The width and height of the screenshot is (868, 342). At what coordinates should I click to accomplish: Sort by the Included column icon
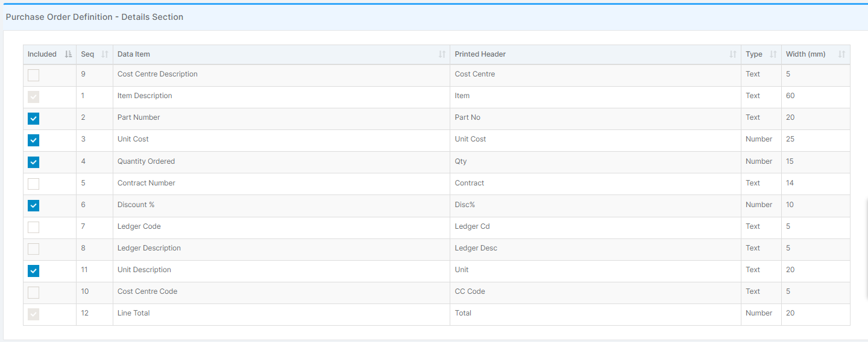tap(68, 54)
